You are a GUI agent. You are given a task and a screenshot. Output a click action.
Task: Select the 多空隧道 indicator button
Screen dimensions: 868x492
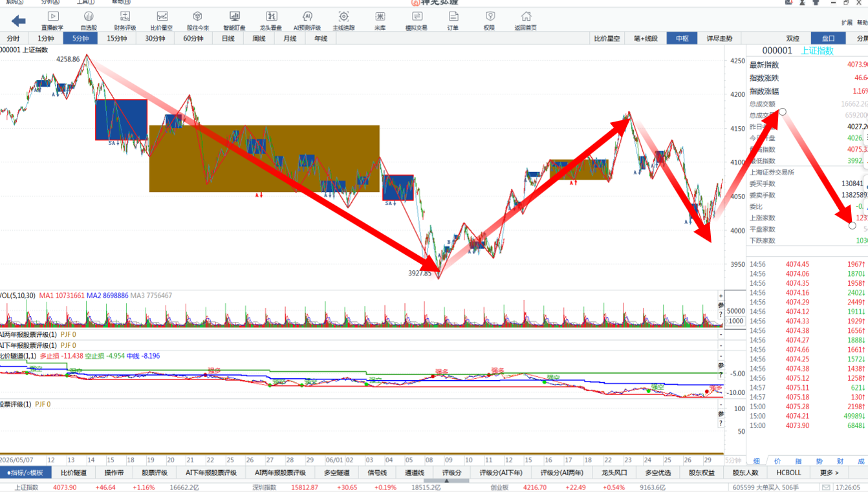pyautogui.click(x=337, y=473)
